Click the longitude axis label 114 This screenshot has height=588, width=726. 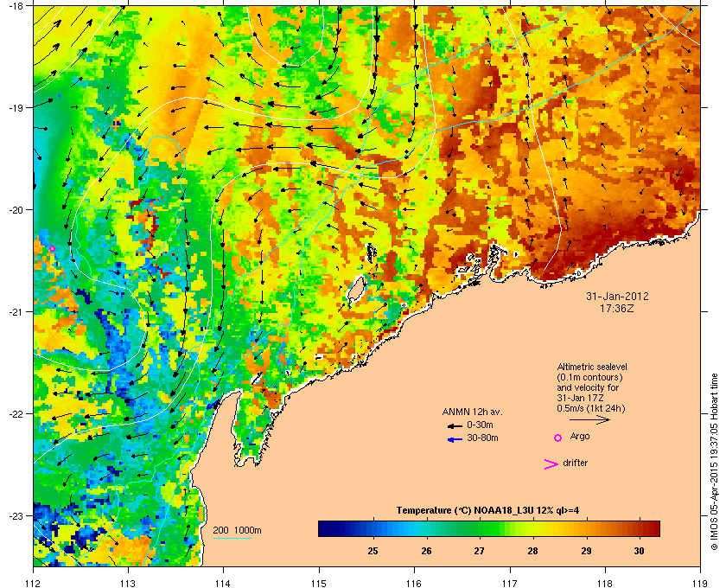pyautogui.click(x=223, y=583)
